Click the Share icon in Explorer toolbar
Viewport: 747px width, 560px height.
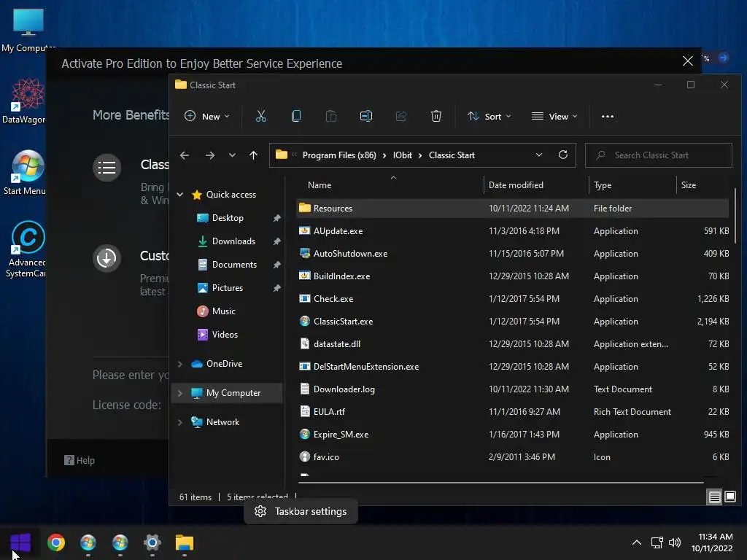click(401, 116)
